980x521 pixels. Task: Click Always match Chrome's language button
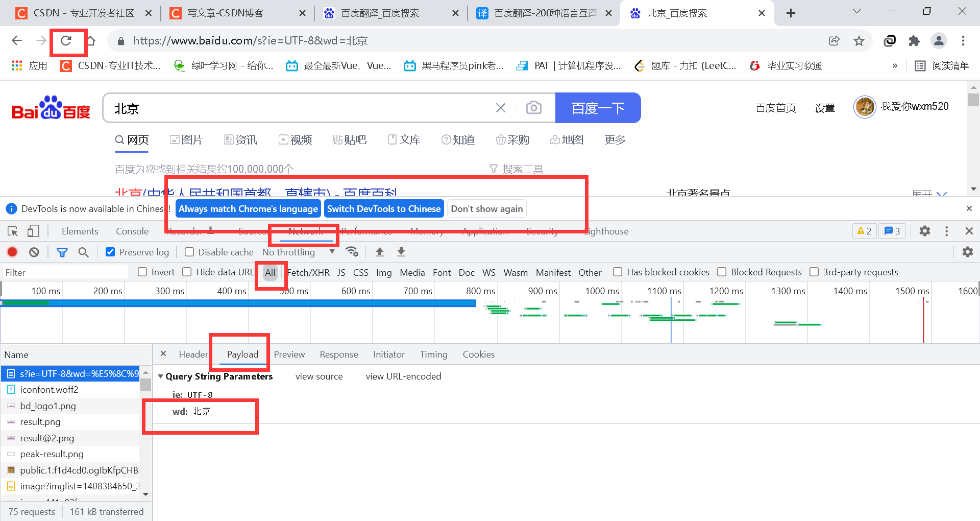pyautogui.click(x=248, y=208)
